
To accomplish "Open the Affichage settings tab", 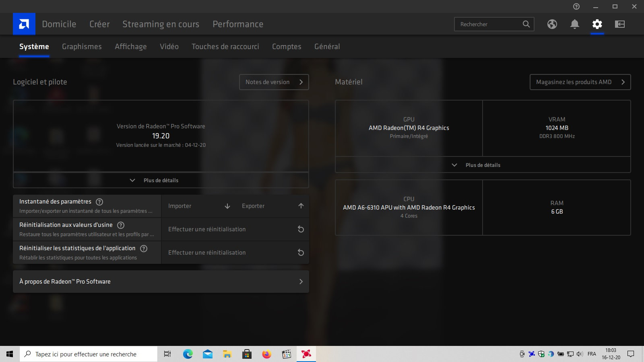I will point(131,47).
